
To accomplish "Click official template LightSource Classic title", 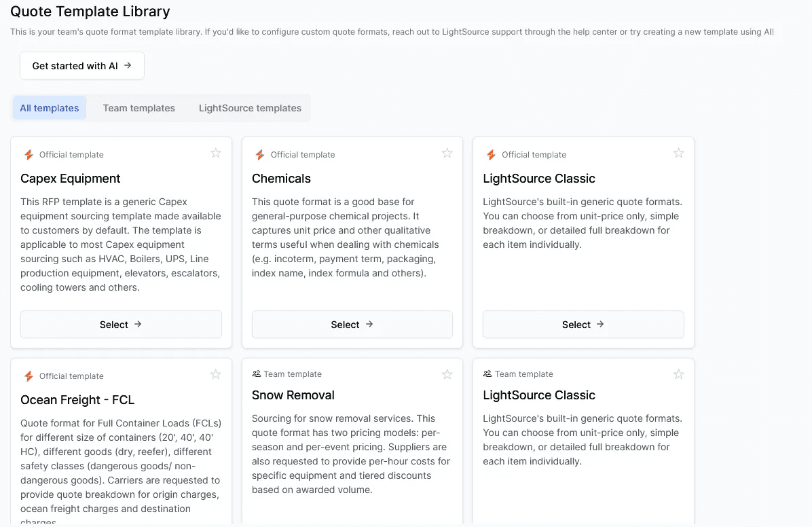I will [539, 178].
